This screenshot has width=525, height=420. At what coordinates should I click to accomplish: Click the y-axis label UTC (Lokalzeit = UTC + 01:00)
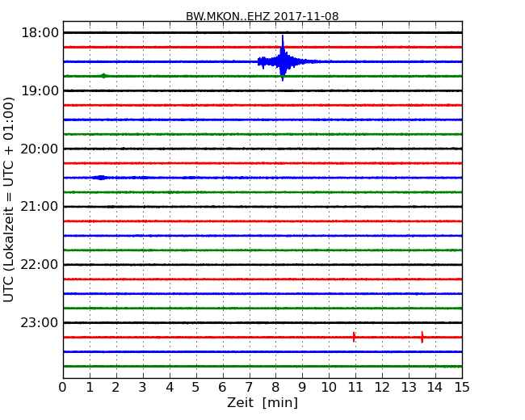(x=8, y=199)
